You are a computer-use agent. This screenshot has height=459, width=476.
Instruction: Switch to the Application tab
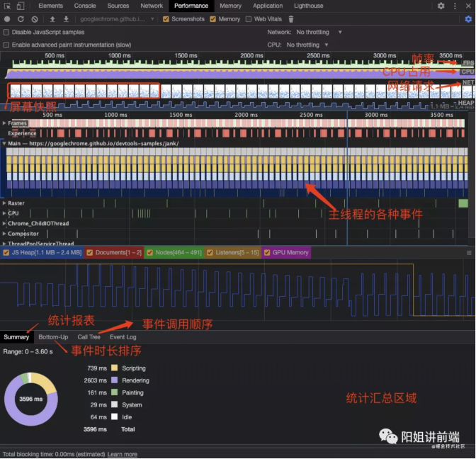pyautogui.click(x=268, y=6)
